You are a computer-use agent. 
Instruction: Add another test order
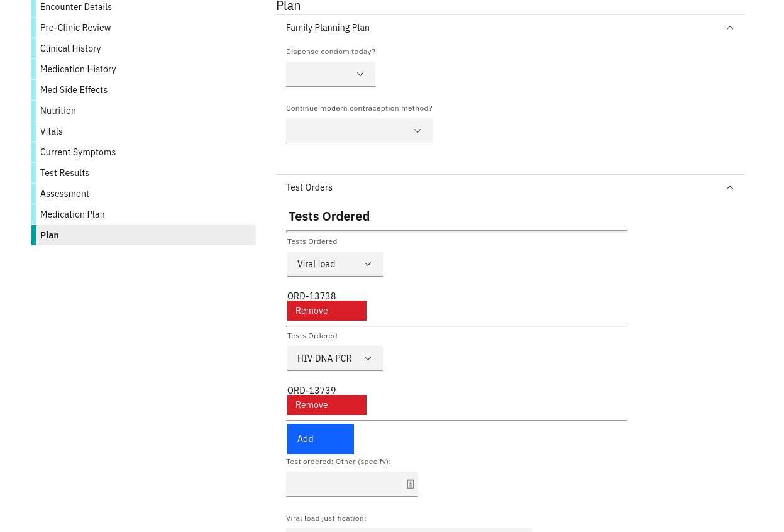[321, 439]
